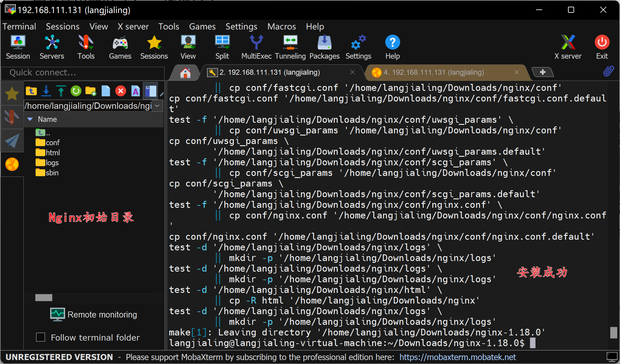The image size is (620, 364).
Task: Open the Terminal menu
Action: point(19,26)
